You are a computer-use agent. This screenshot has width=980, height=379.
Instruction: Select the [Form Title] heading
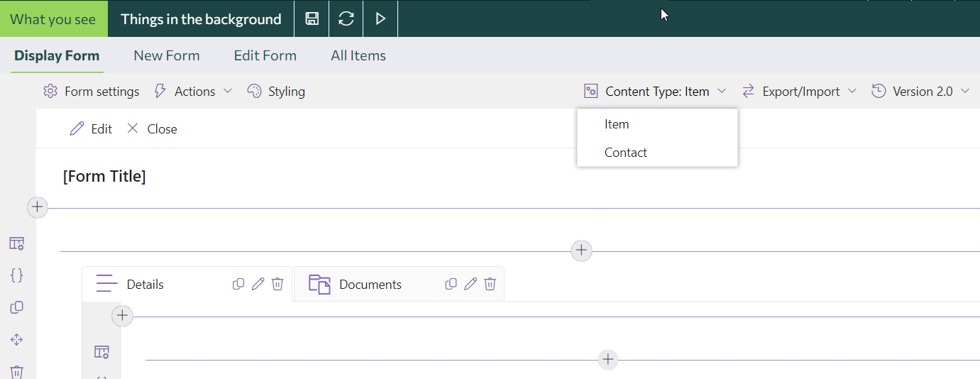pos(104,176)
